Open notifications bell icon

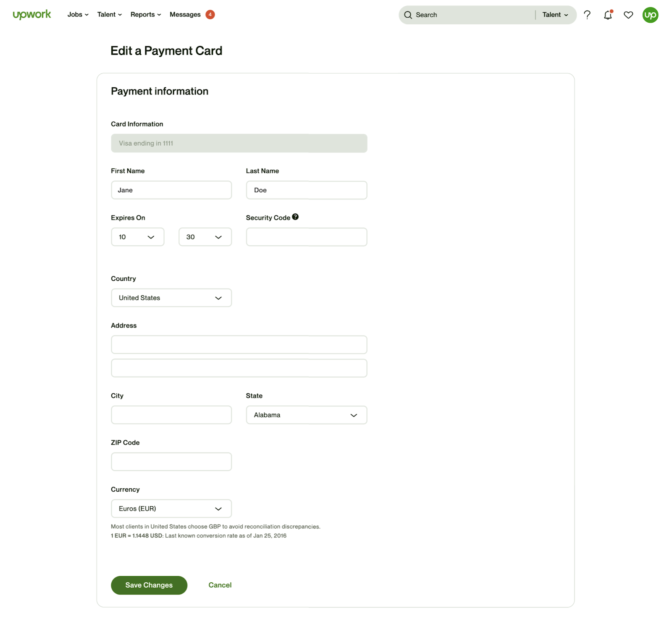click(x=608, y=15)
